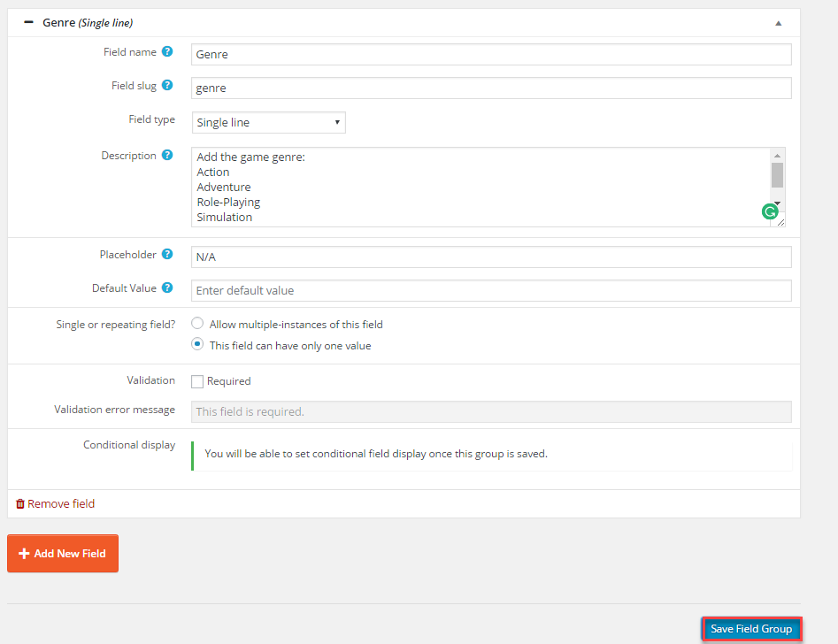The height and width of the screenshot is (644, 838).
Task: Open the Field type dropdown
Action: click(268, 122)
